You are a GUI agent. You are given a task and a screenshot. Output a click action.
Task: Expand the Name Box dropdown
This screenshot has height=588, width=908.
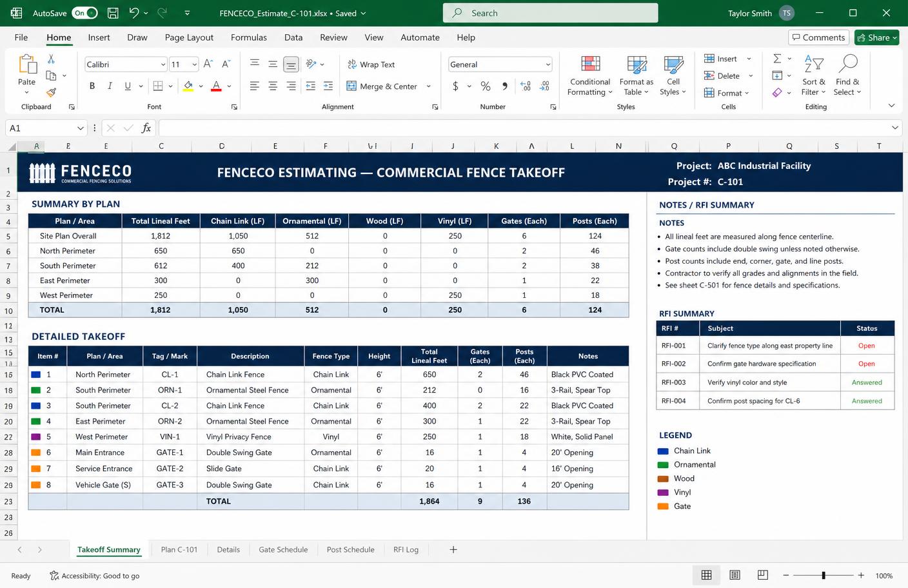point(80,128)
